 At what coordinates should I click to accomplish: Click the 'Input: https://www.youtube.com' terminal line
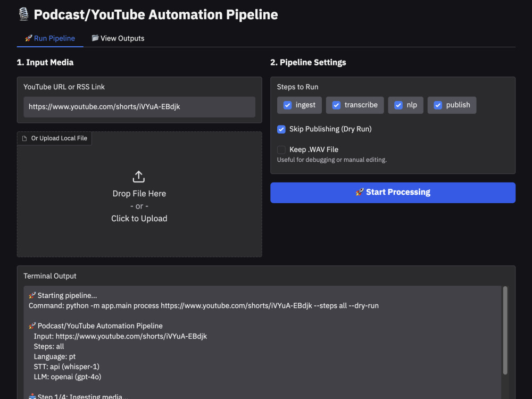(120, 336)
